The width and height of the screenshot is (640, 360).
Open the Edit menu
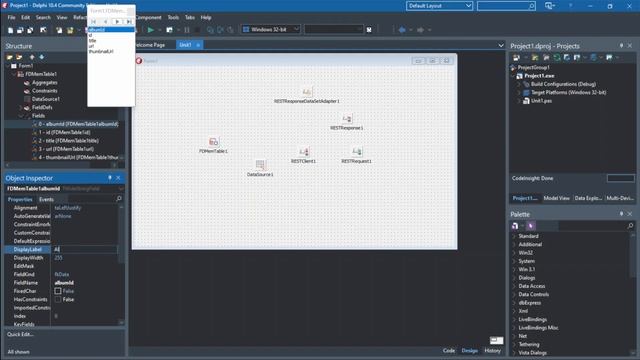[x=26, y=18]
